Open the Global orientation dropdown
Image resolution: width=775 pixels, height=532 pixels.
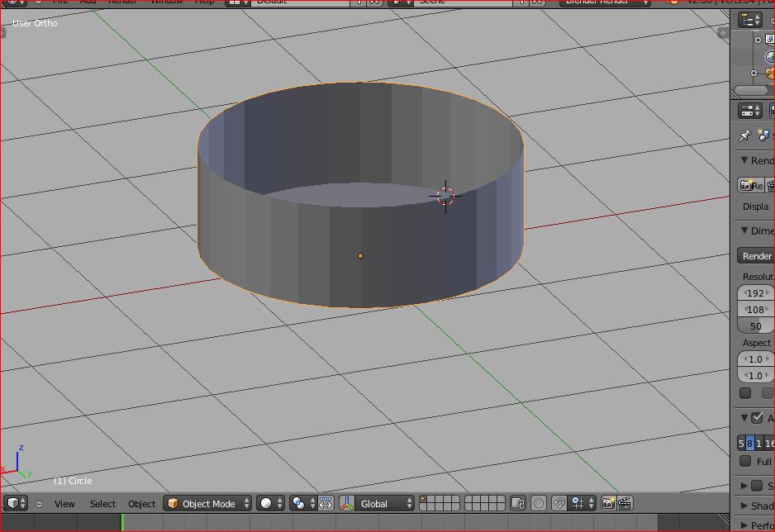click(x=385, y=503)
